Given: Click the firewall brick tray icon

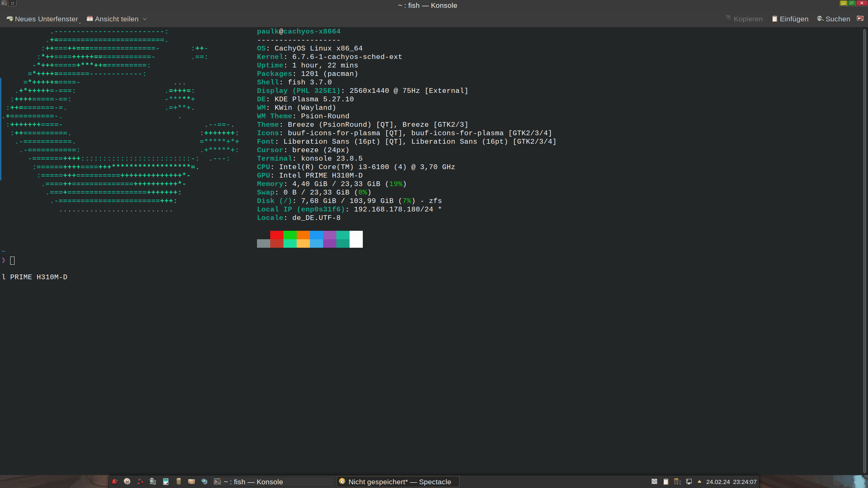Looking at the screenshot, I should click(x=654, y=482).
